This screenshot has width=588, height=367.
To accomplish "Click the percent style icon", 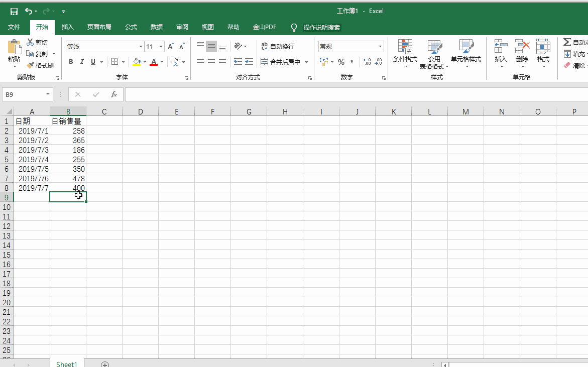I will 341,62.
